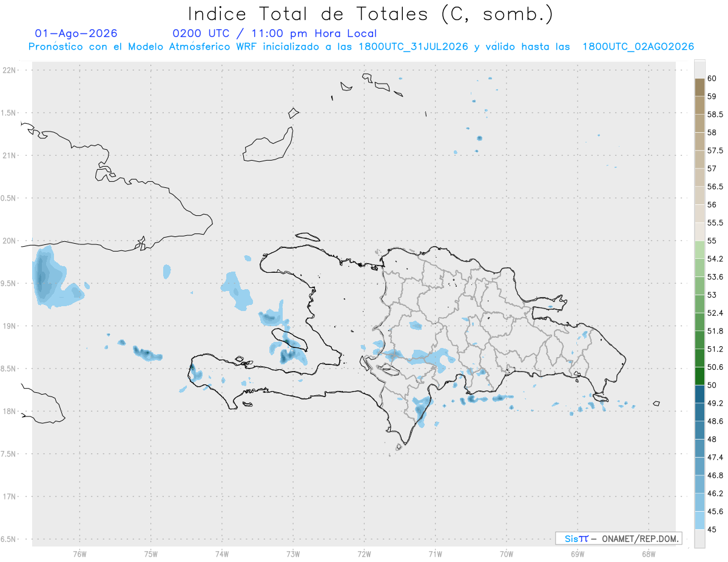The height and width of the screenshot is (562, 728).
Task: Click the "72W" longitude label
Action: pos(364,554)
